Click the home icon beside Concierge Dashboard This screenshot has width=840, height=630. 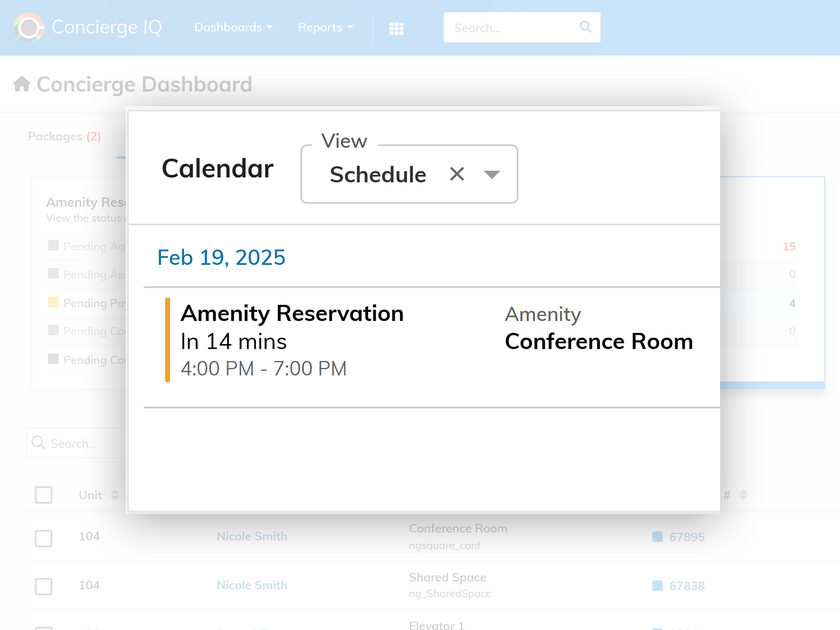(22, 84)
